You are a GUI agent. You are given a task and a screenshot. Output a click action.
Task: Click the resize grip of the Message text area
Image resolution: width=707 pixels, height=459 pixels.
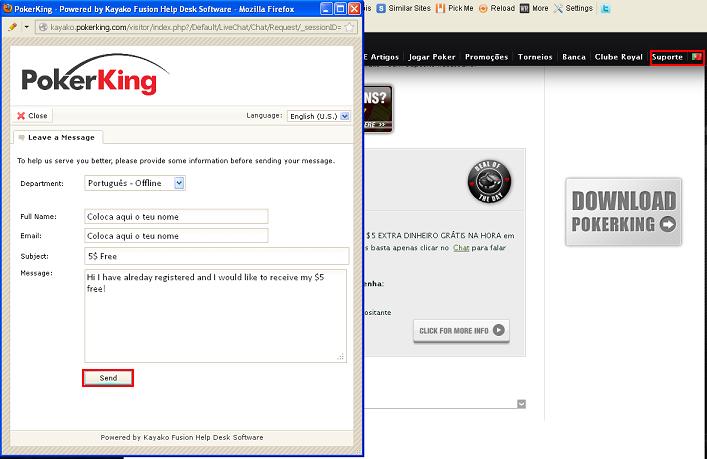[x=341, y=357]
